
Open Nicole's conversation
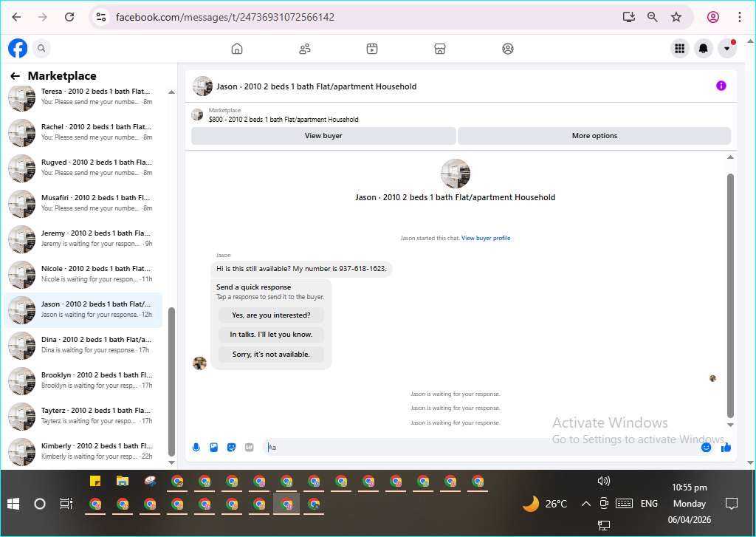tap(83, 273)
